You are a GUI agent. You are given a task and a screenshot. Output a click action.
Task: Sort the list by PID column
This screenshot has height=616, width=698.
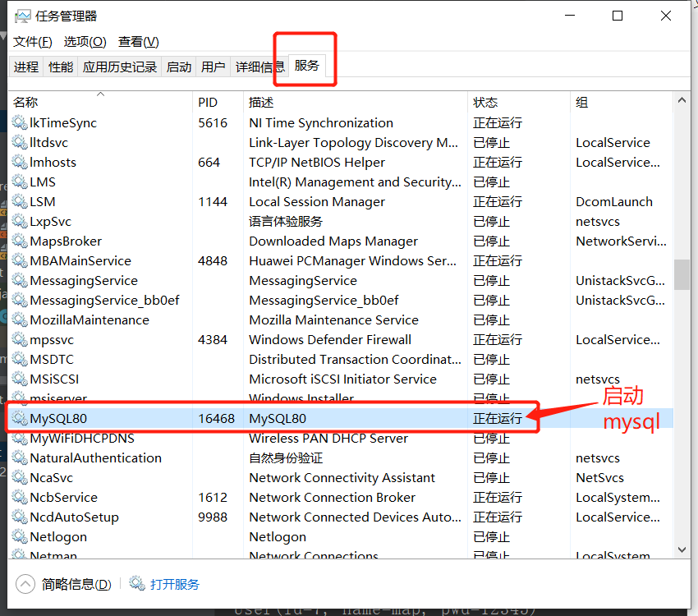208,103
